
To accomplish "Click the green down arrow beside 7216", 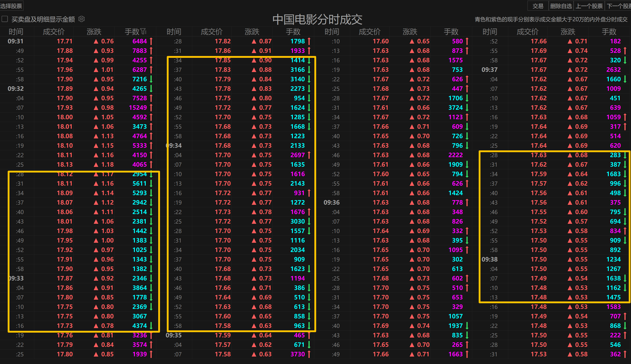I will (x=151, y=79).
